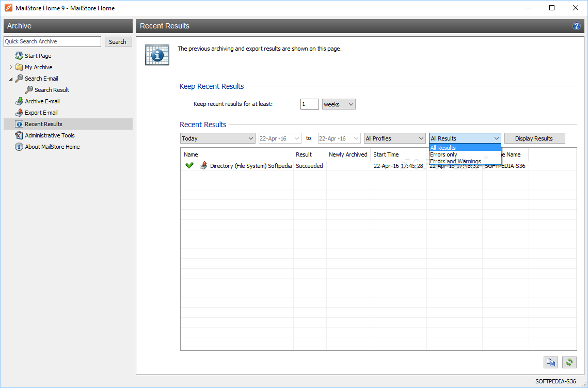Image resolution: width=588 pixels, height=388 pixels.
Task: Sort by the Newly Archived column header
Action: [x=348, y=154]
